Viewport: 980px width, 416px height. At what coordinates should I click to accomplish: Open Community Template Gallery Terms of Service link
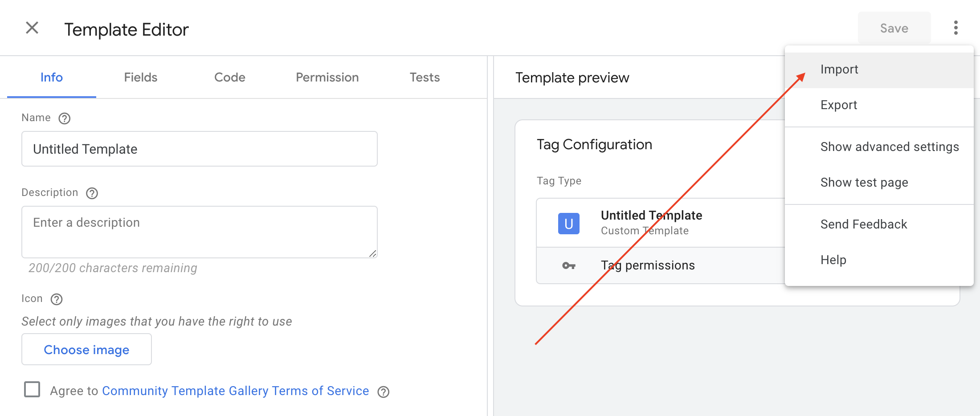point(235,391)
